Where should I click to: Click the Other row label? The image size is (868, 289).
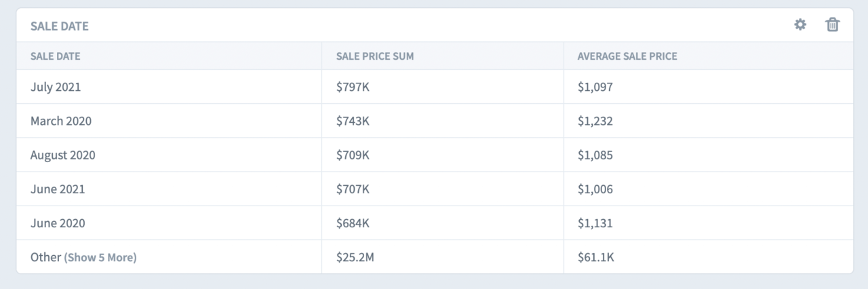pyautogui.click(x=45, y=257)
